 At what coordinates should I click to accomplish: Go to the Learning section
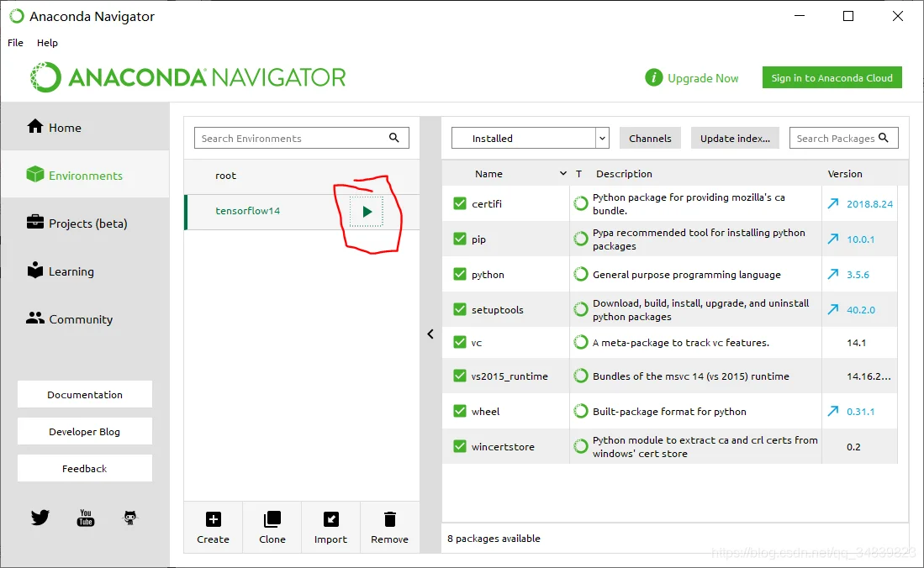(x=85, y=271)
